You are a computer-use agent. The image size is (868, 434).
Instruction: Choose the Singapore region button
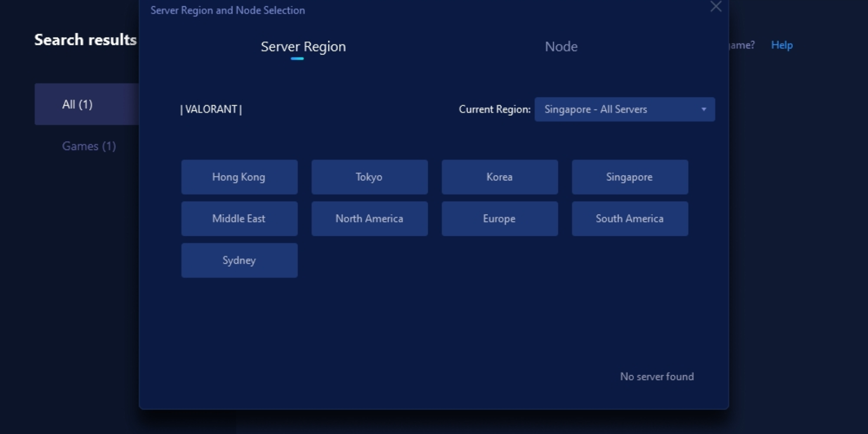(630, 177)
